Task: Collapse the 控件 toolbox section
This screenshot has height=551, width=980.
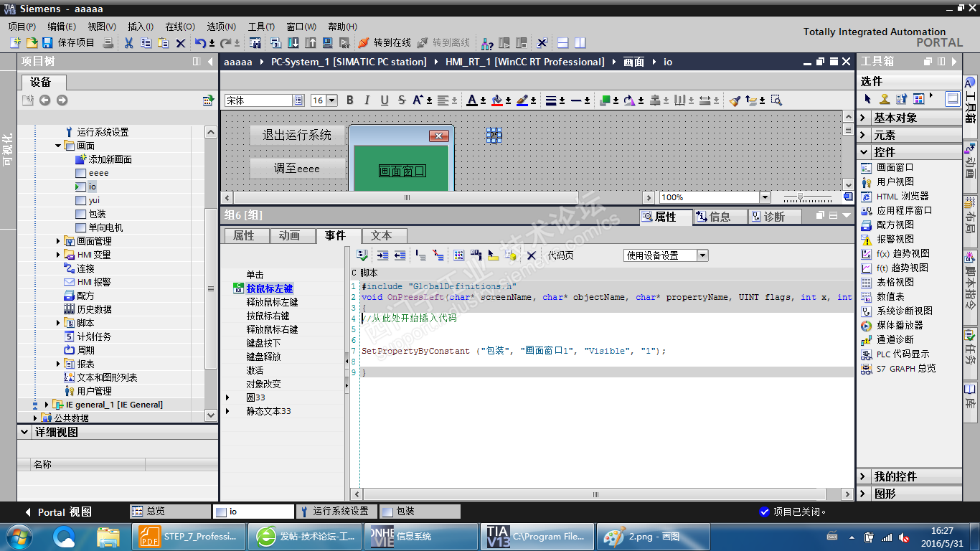Action: tap(863, 152)
